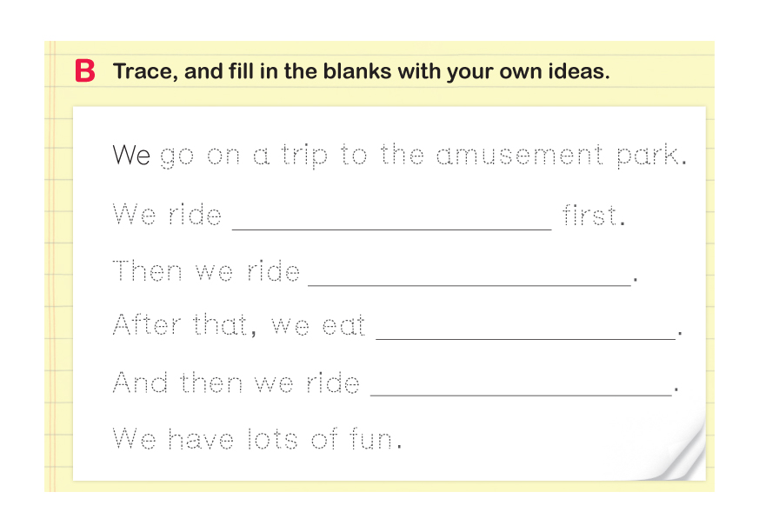
Task: Click the dotted word "have"
Action: (x=200, y=438)
